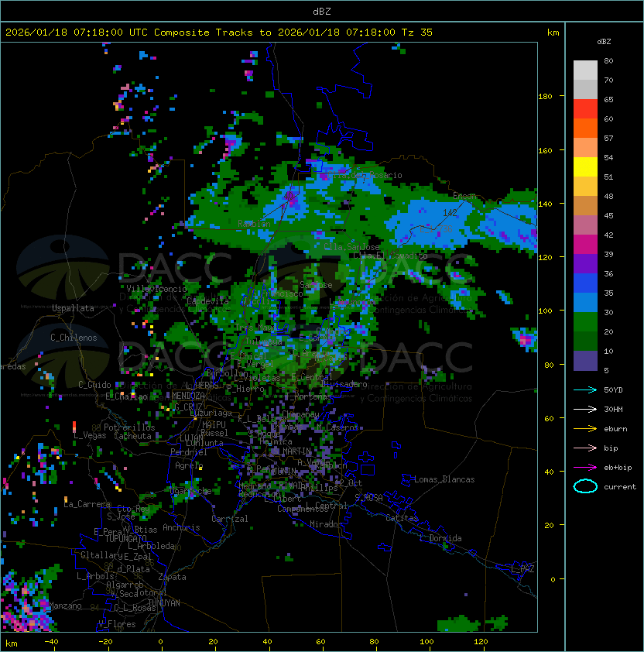Screen dimensions: 644x652
Task: Click the 'G_CRUZ' map label
Action: click(x=188, y=407)
